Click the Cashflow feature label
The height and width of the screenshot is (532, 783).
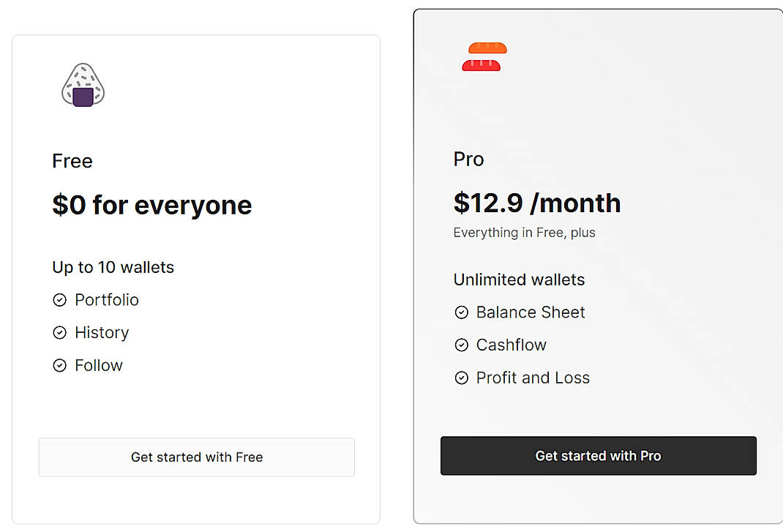tap(511, 345)
